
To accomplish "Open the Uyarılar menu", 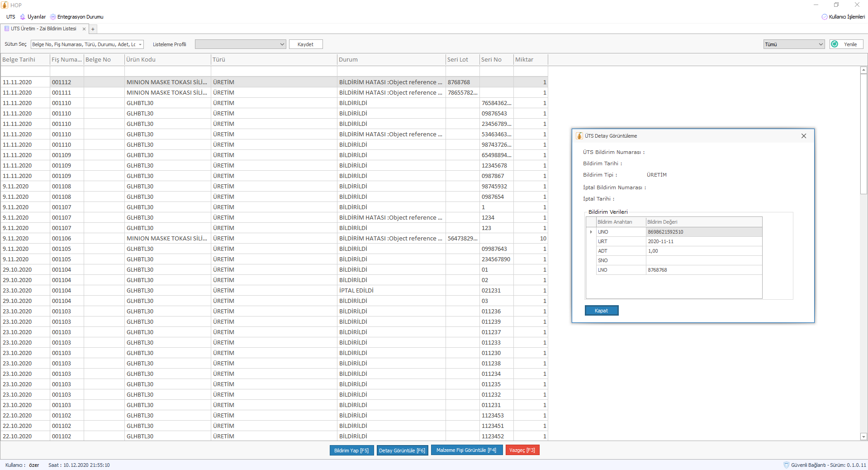I will [36, 17].
